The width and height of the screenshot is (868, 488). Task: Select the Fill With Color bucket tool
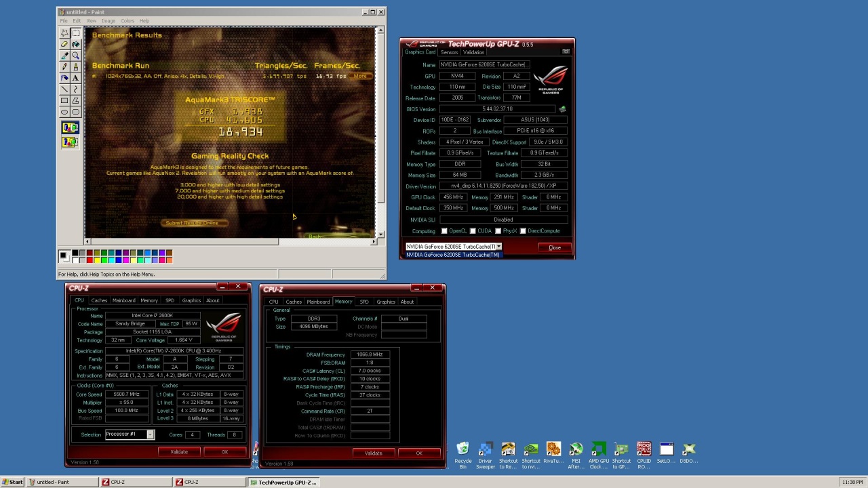[76, 44]
